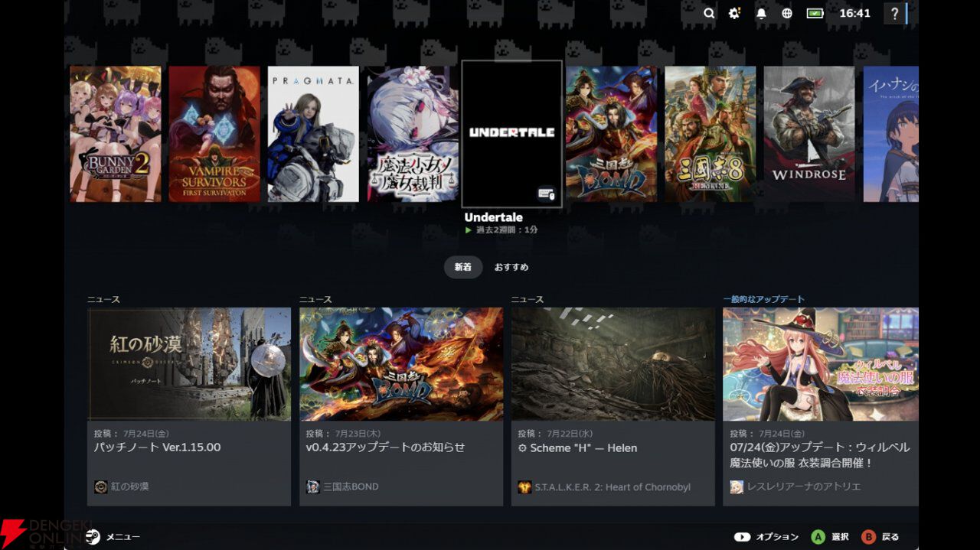
Task: Click 一般的なアップデート category label
Action: 764,299
